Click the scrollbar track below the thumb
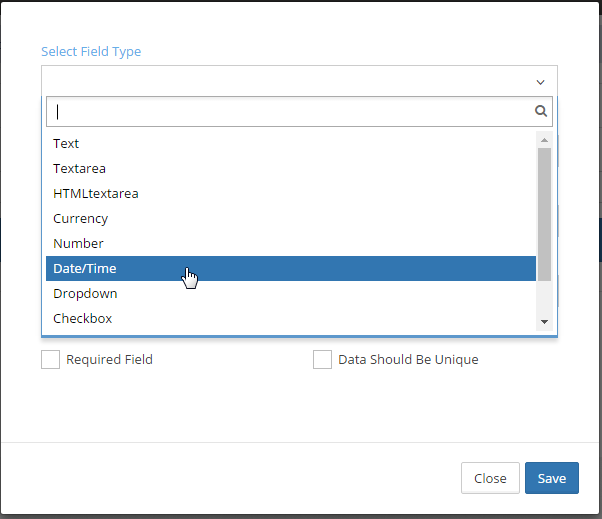 tap(544, 290)
